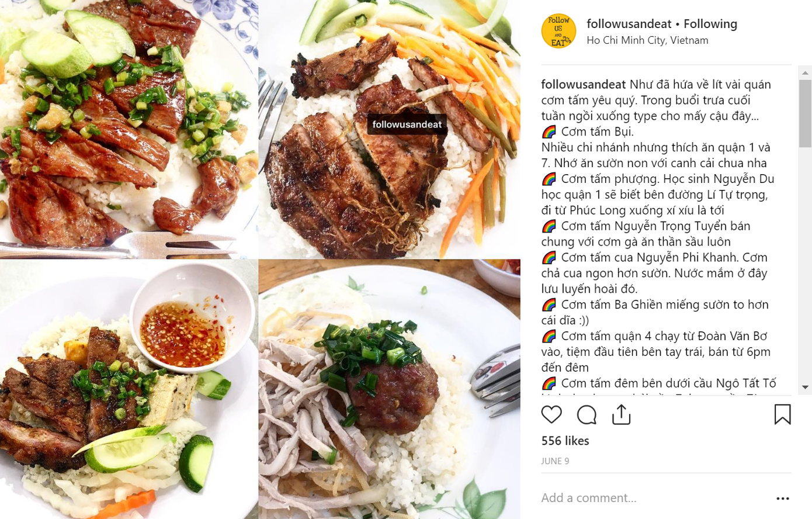Like the post with the heart icon
This screenshot has height=519, width=812.
[551, 415]
